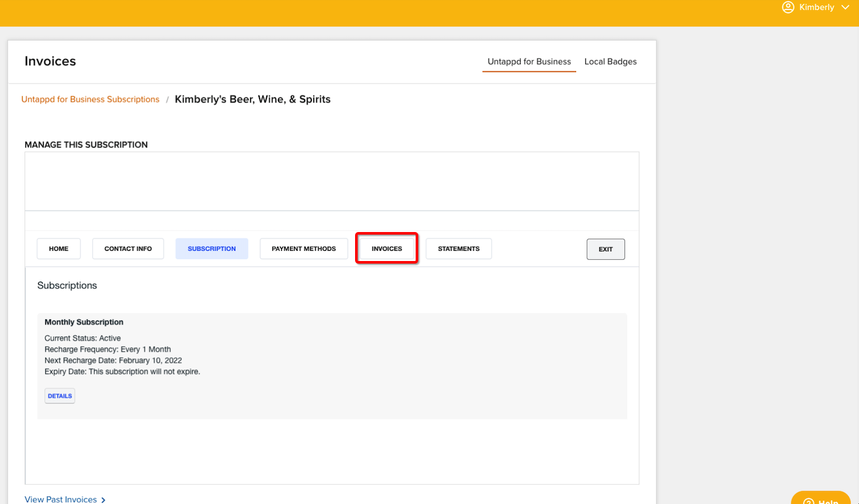Click the Current Status: Active line
This screenshot has width=859, height=504.
(82, 338)
